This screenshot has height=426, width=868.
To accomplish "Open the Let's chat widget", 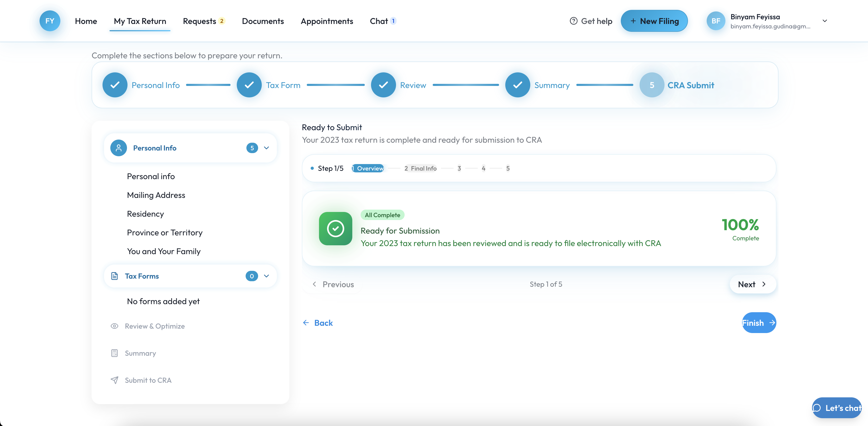I will [x=837, y=408].
